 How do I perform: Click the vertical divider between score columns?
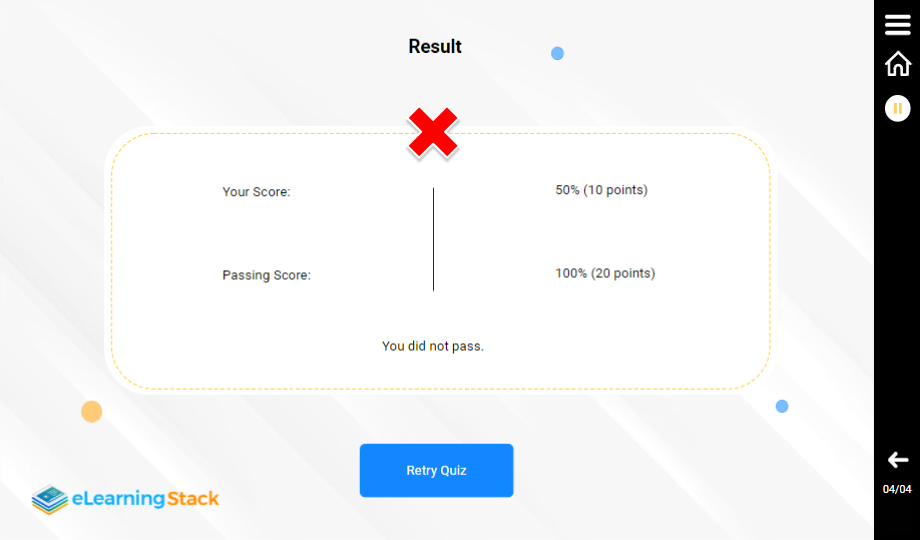pyautogui.click(x=433, y=239)
